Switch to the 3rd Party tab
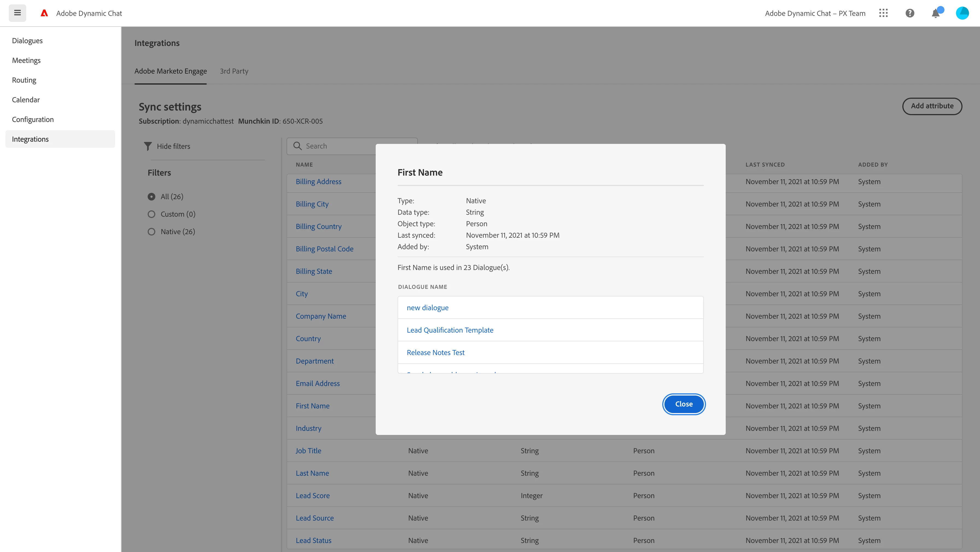This screenshot has width=980, height=552. pos(234,71)
